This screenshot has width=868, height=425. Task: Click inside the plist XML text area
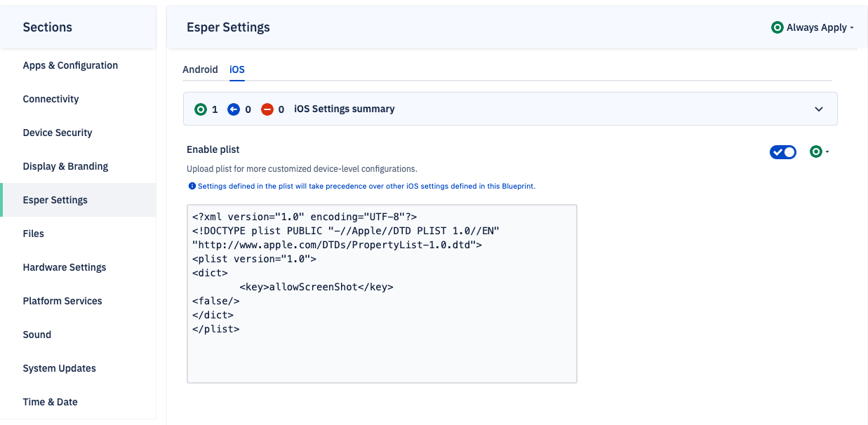[x=382, y=294]
